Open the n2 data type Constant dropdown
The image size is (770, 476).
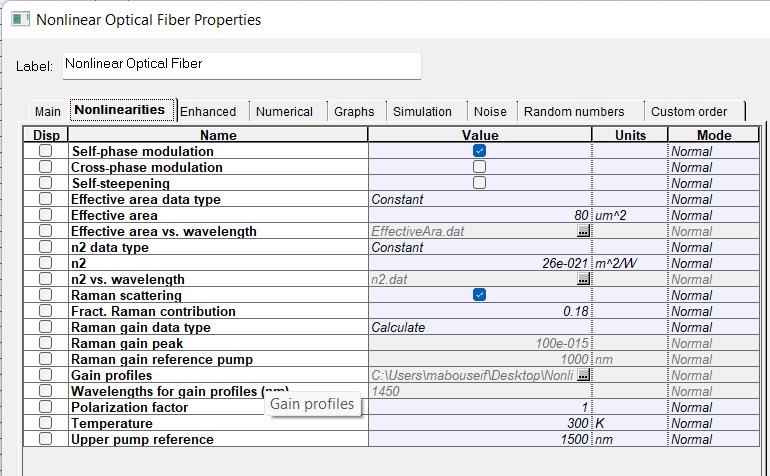tap(480, 247)
